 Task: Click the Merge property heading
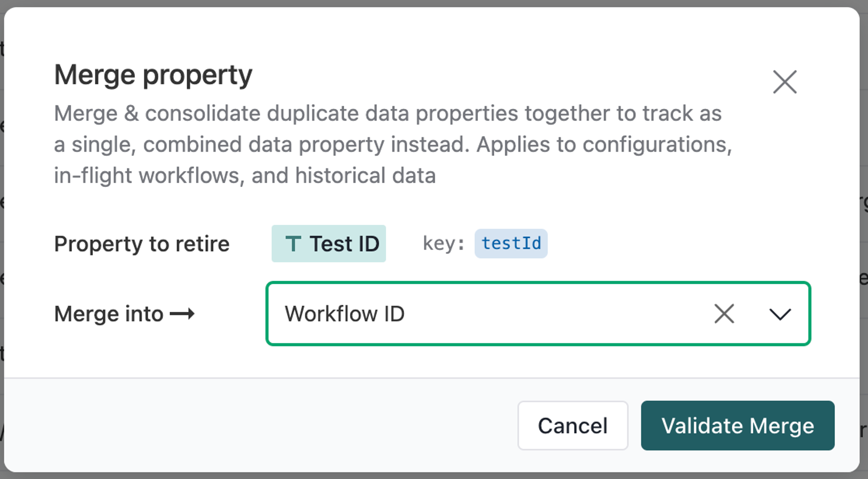click(x=153, y=75)
